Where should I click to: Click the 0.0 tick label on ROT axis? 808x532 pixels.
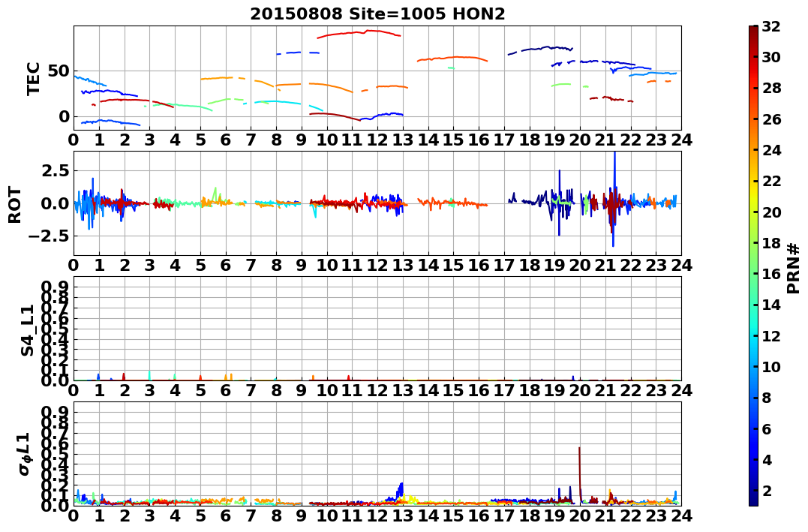(55, 203)
